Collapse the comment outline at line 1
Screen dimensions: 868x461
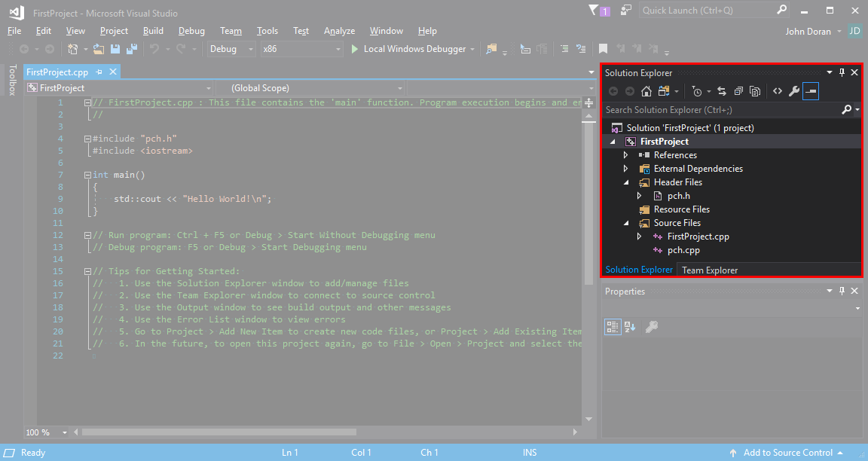pos(87,103)
